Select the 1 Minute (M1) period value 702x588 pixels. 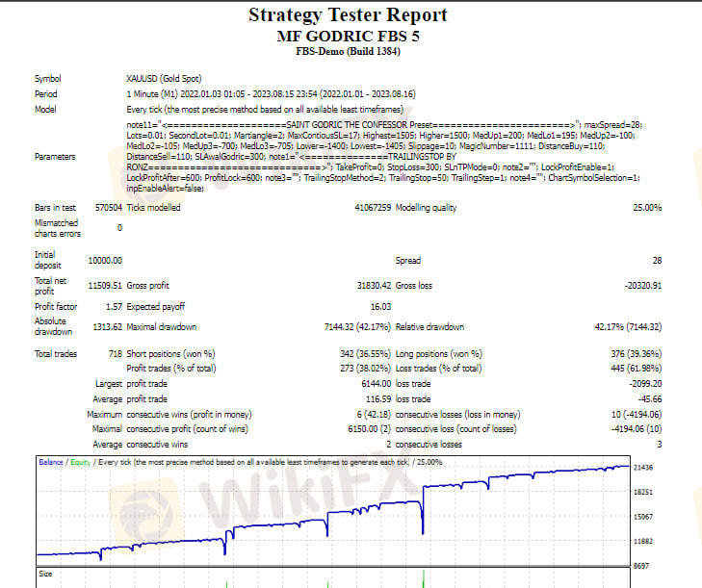coord(271,94)
